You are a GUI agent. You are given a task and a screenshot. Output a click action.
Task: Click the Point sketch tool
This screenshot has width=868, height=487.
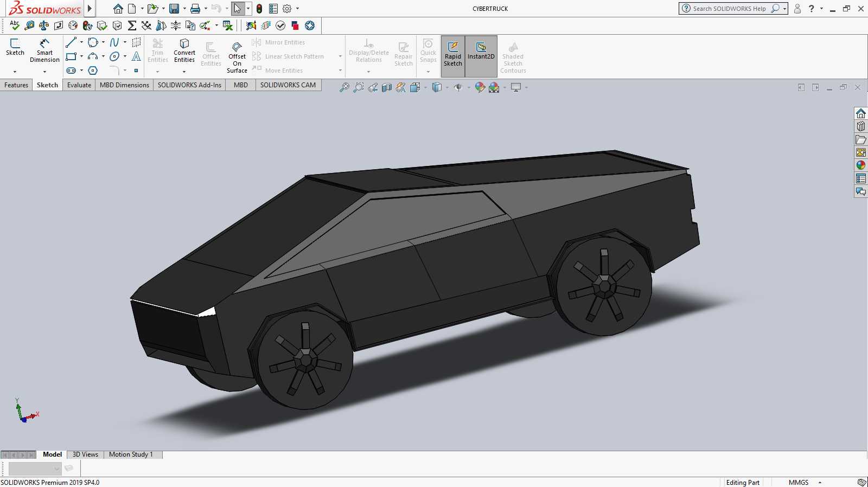[136, 71]
